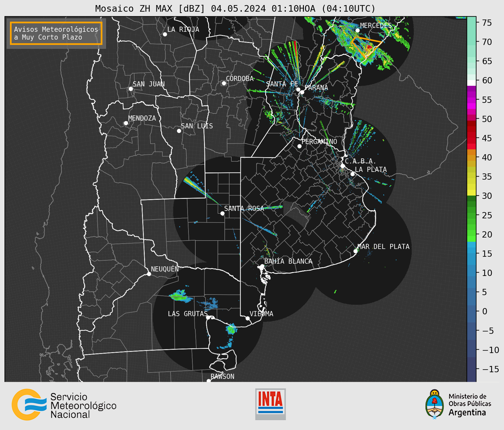Click the magenta 55 dBZ band on scale

click(x=471, y=100)
